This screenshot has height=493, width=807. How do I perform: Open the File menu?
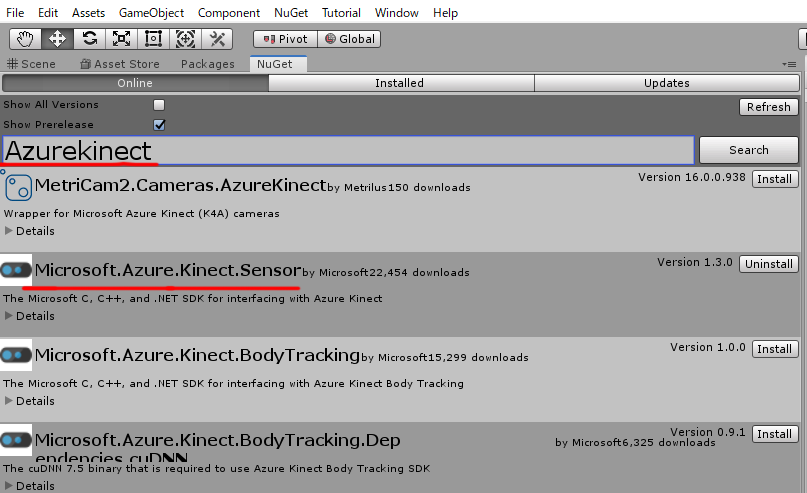pos(15,13)
